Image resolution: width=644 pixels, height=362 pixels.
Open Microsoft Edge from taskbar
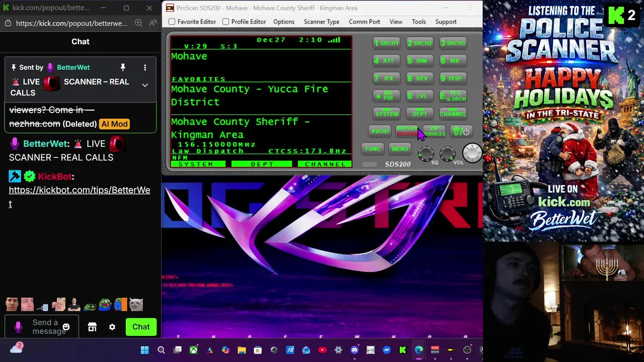click(419, 350)
